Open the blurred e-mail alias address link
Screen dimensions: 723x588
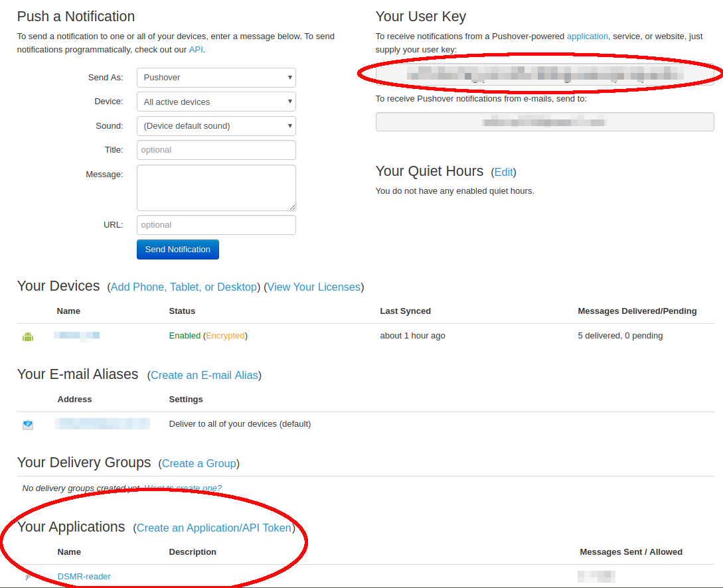(x=102, y=424)
